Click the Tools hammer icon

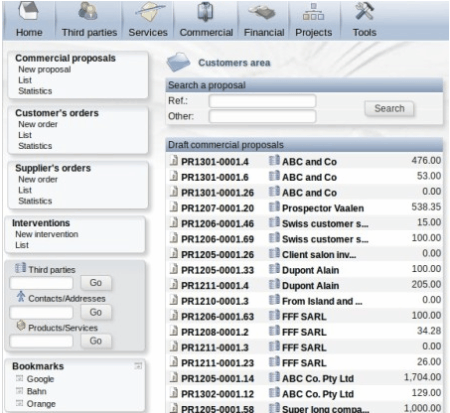pyautogui.click(x=365, y=11)
